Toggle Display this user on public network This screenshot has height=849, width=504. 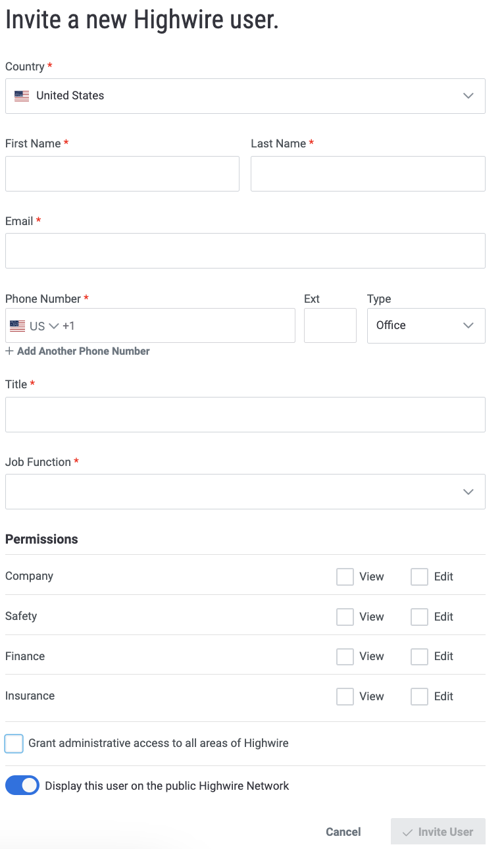[x=22, y=786]
